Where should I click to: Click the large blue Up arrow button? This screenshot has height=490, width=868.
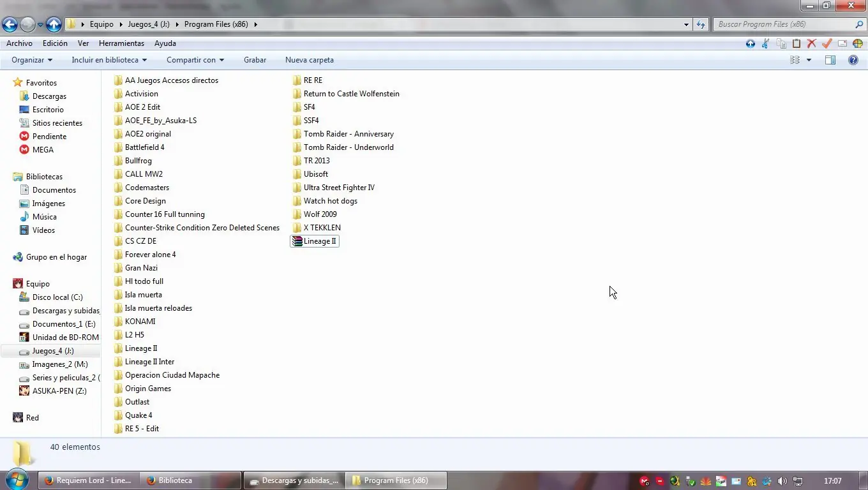(x=54, y=24)
